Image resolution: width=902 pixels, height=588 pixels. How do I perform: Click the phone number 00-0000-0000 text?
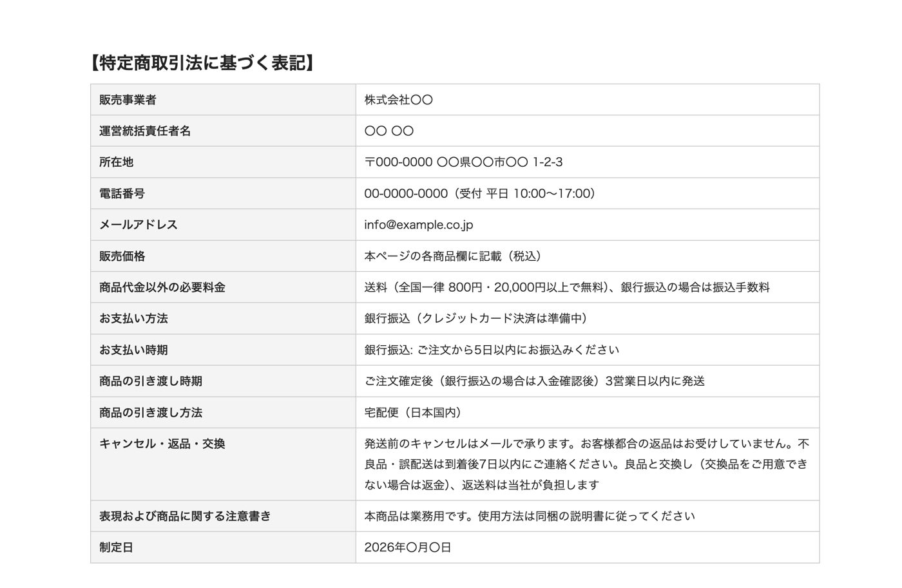pos(406,193)
